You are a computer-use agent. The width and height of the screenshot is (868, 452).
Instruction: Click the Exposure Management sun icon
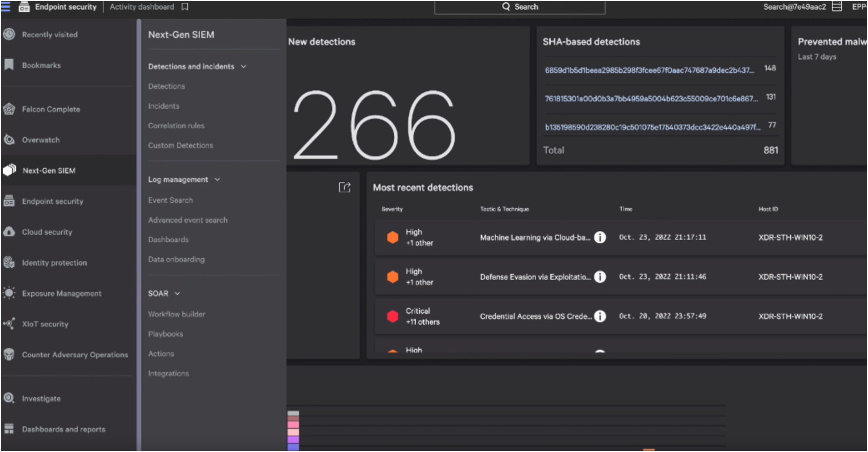tap(9, 293)
